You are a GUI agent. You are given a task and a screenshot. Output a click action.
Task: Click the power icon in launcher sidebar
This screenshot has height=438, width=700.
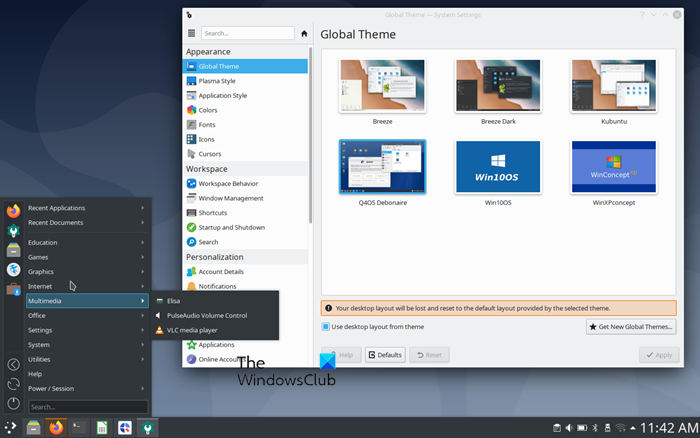point(13,403)
